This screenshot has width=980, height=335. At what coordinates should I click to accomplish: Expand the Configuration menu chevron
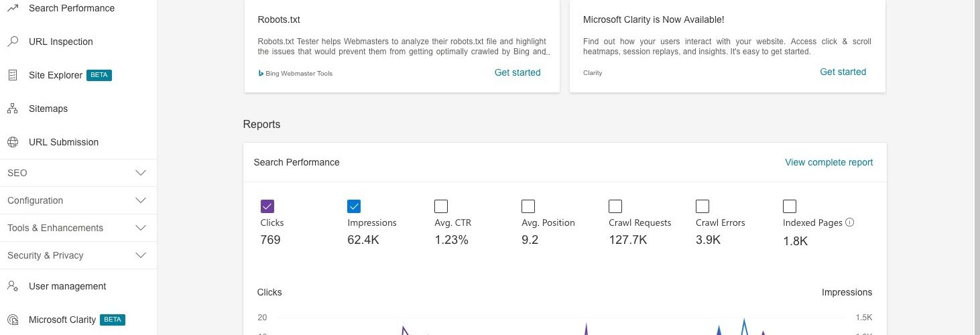click(141, 200)
